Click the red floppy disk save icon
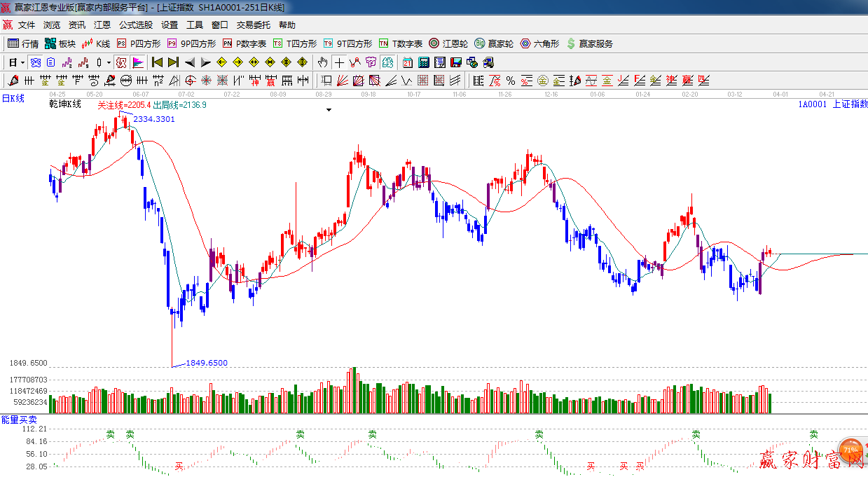 click(456, 62)
